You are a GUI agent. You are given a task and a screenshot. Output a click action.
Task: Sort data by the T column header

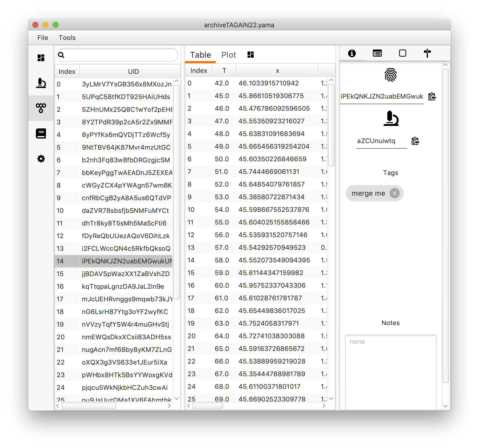[x=224, y=71]
